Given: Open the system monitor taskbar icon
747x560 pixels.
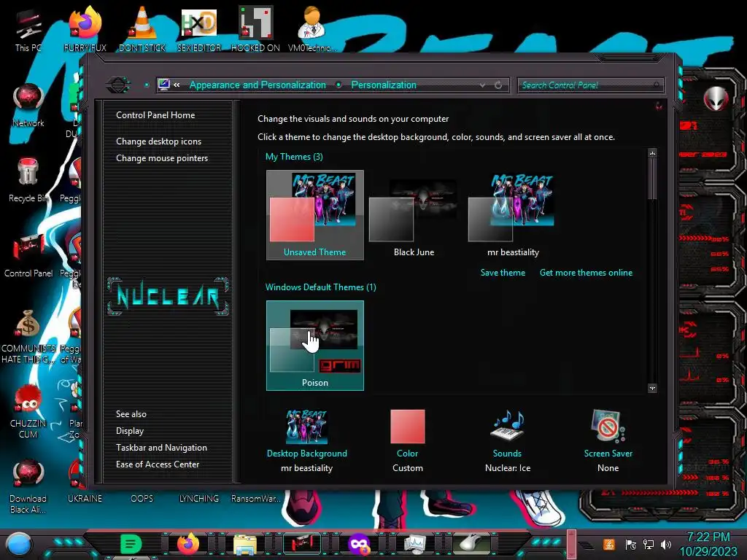Looking at the screenshot, I should click(414, 544).
